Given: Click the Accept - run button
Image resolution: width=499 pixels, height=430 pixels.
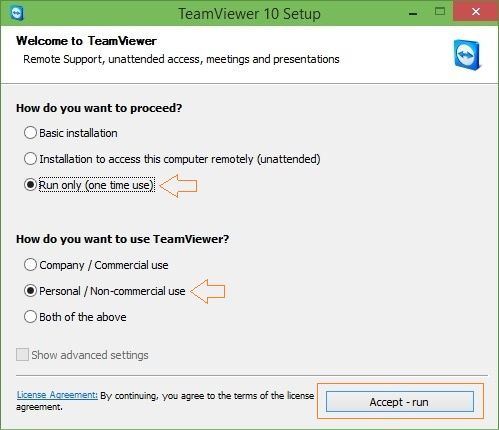Looking at the screenshot, I should (400, 402).
